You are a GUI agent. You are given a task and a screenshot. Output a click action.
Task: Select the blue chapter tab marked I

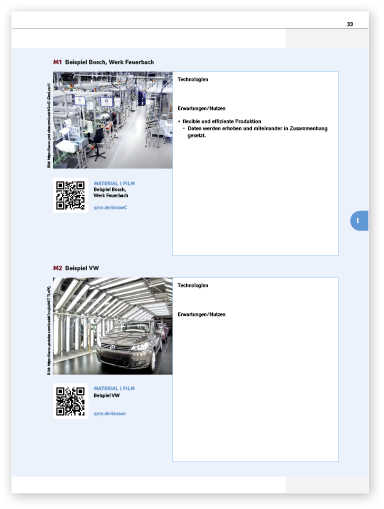click(359, 221)
